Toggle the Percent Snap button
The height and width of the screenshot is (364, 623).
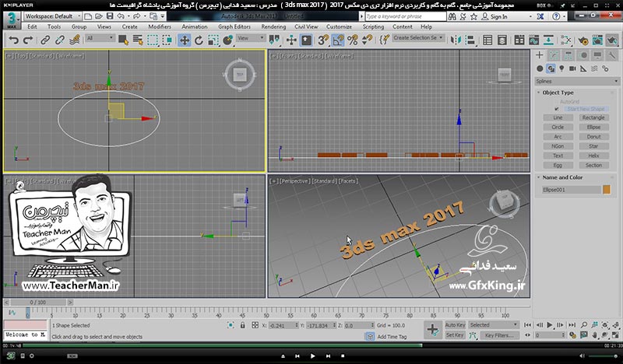[353, 40]
